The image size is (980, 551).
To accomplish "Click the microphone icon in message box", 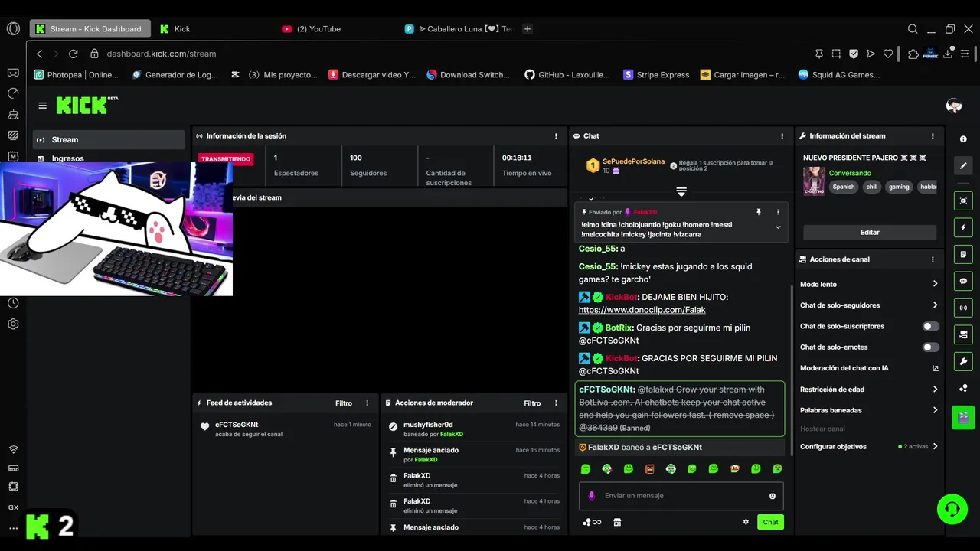I will [591, 496].
